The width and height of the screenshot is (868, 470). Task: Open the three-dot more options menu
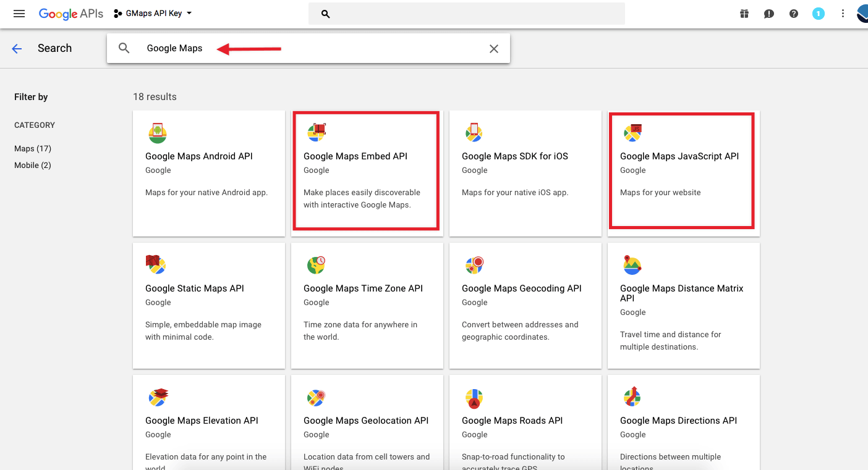[843, 14]
